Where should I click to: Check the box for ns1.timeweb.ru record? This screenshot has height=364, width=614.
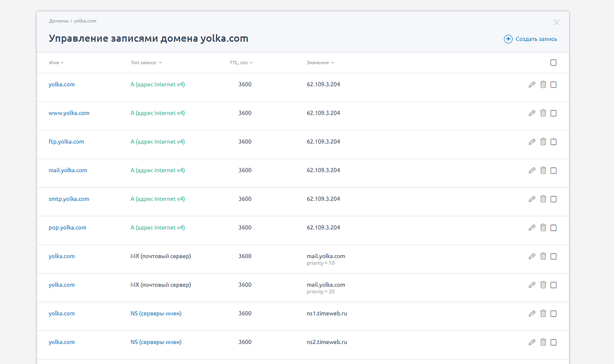554,314
